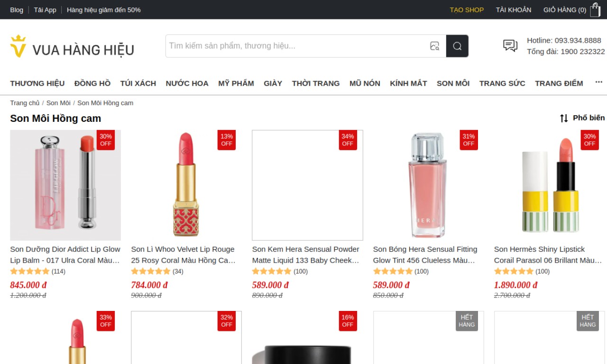Submit search with magnifier button
Image resolution: width=607 pixels, height=364 pixels.
[x=457, y=46]
